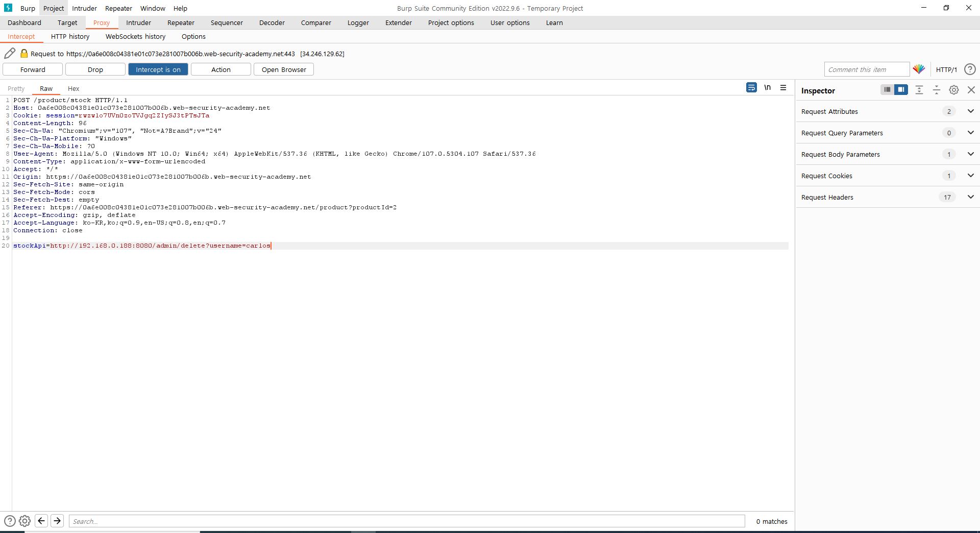The image size is (980, 533).
Task: Open the Project menu
Action: click(x=54, y=8)
